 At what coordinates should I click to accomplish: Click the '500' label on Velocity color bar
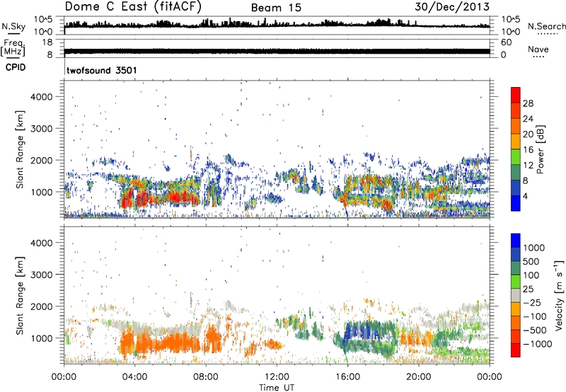531,261
